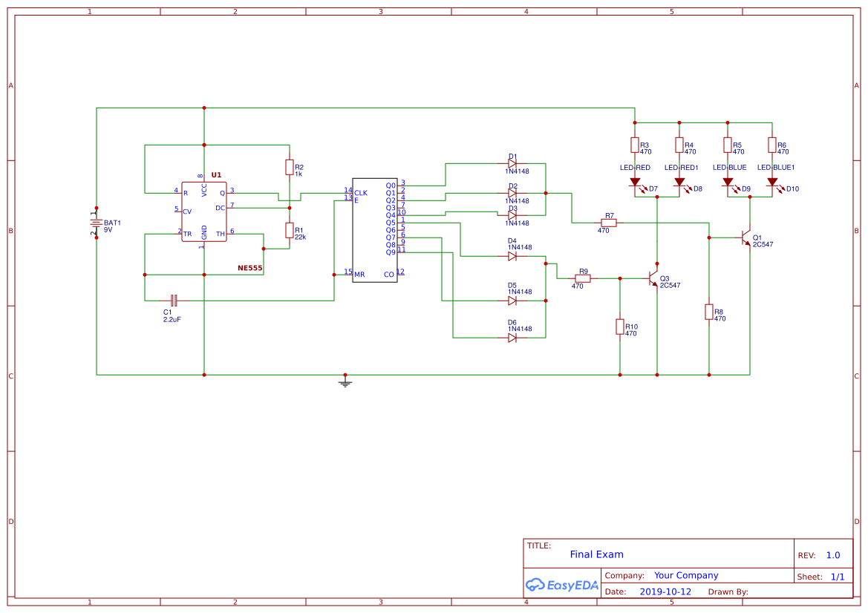Select the D7 red LED symbol
Image resolution: width=868 pixels, height=613 pixels.
(x=635, y=182)
